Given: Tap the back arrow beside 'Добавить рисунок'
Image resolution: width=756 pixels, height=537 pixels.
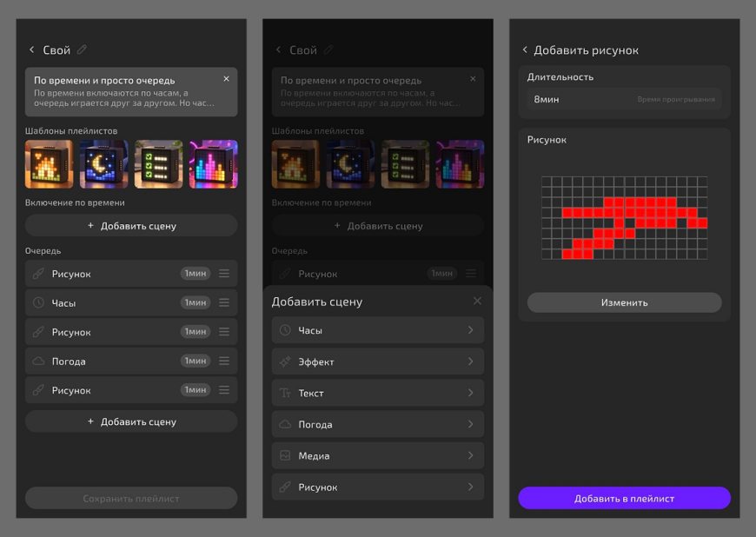Looking at the screenshot, I should point(525,50).
